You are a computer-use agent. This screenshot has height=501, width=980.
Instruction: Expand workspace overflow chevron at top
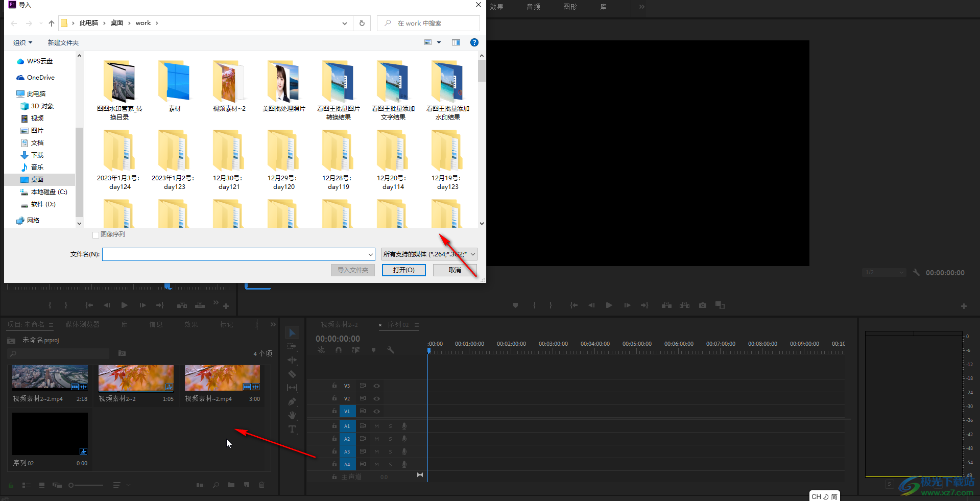click(642, 7)
